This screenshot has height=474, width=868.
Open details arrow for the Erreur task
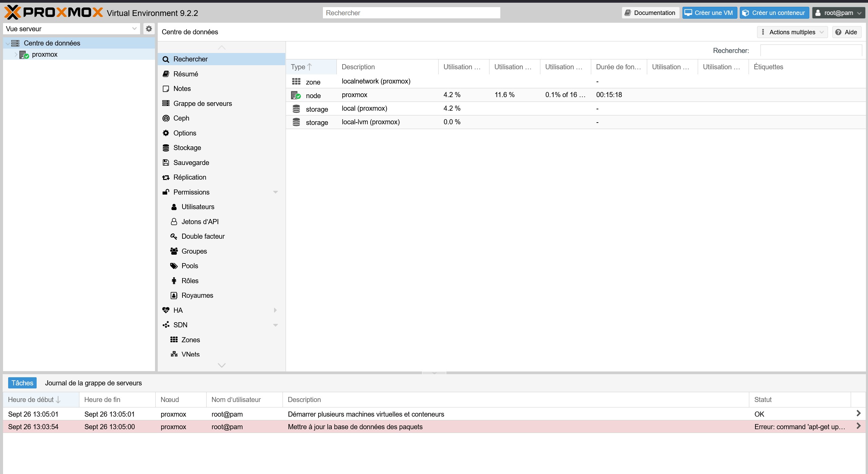point(859,426)
